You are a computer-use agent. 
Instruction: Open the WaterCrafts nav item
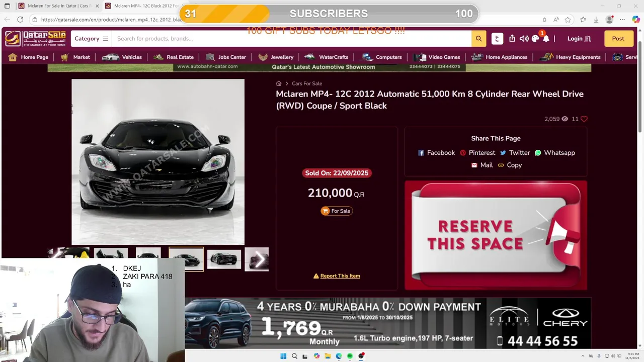coord(327,57)
